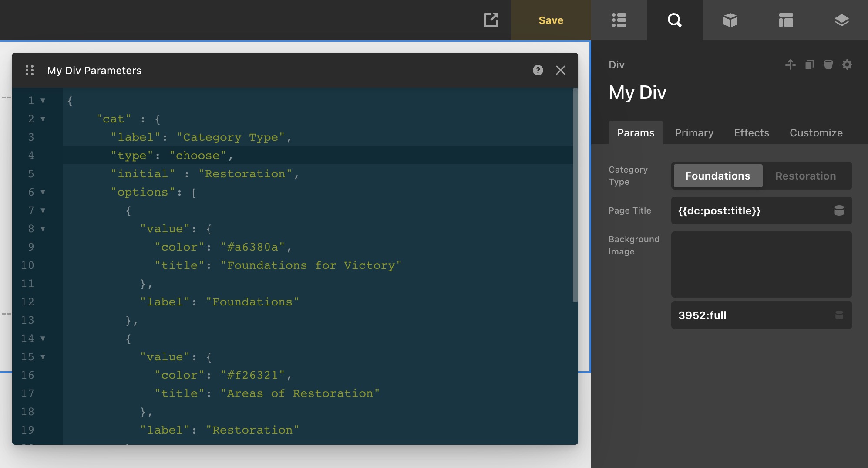This screenshot has height=468, width=868.
Task: Fold the "options" array on line 6
Action: pyautogui.click(x=43, y=192)
